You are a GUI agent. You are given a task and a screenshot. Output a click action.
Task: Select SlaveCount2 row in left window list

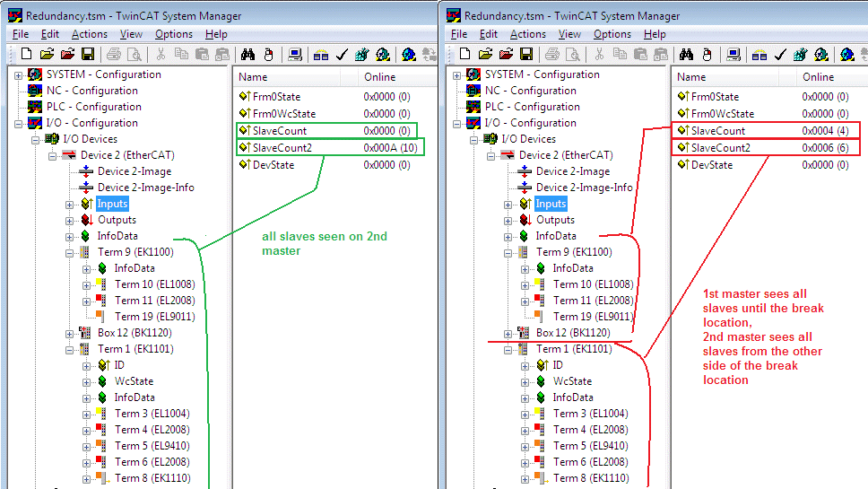(x=330, y=148)
